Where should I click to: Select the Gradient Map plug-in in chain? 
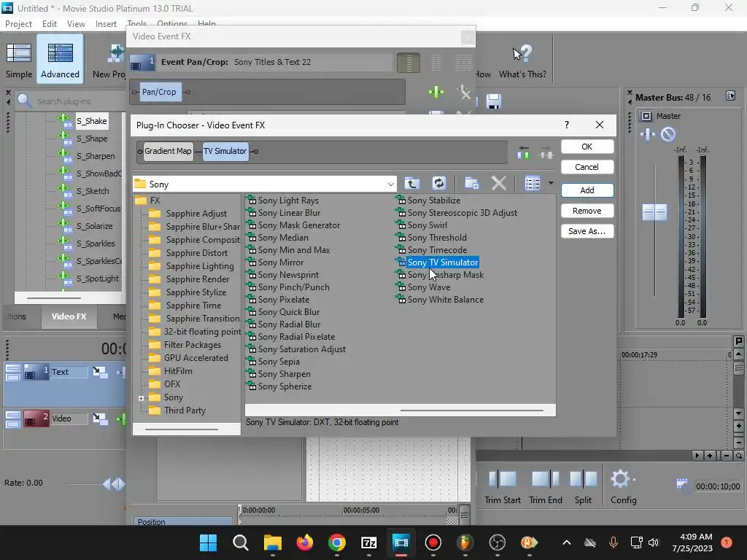tap(169, 151)
